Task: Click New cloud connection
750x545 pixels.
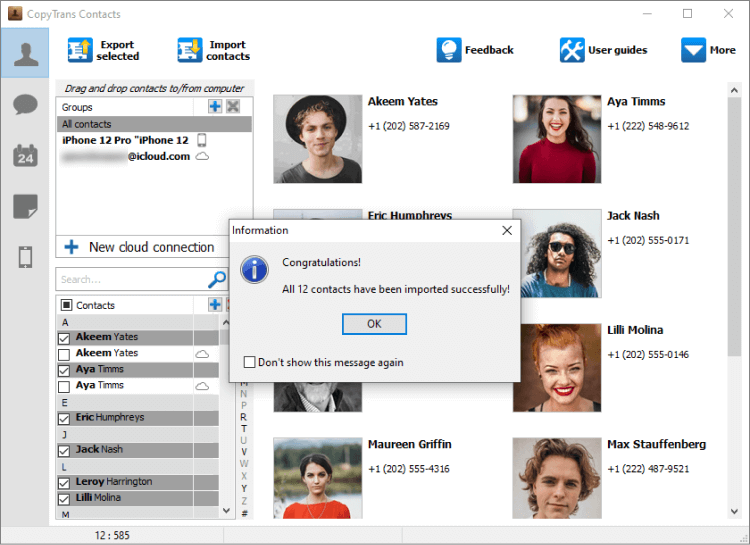Action: 143,247
